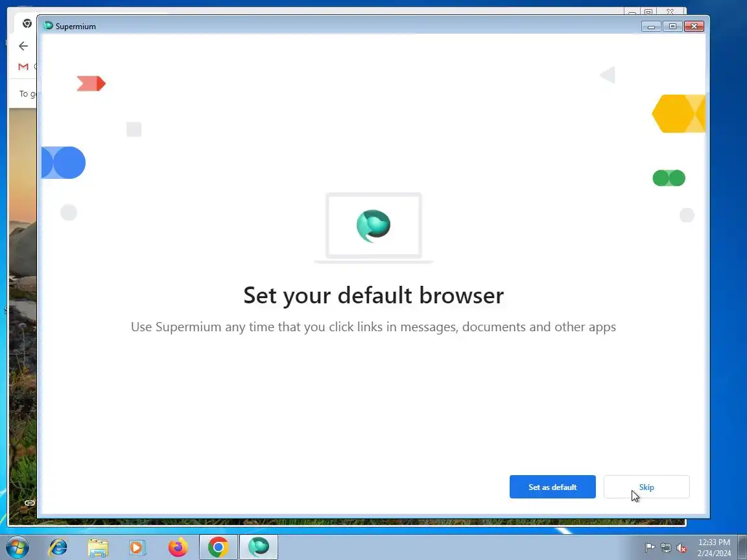Click the Supermium logo in the laptop illustration
The width and height of the screenshot is (747, 560).
(373, 226)
